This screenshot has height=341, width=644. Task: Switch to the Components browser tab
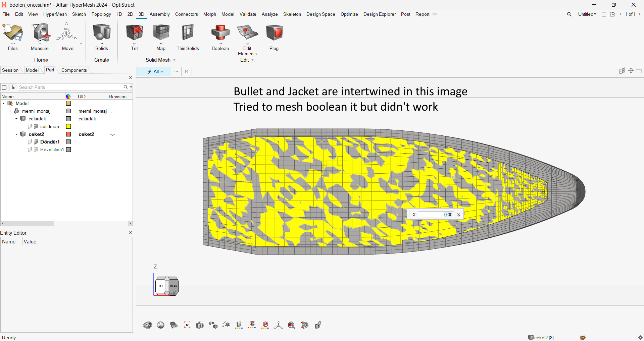pos(74,70)
